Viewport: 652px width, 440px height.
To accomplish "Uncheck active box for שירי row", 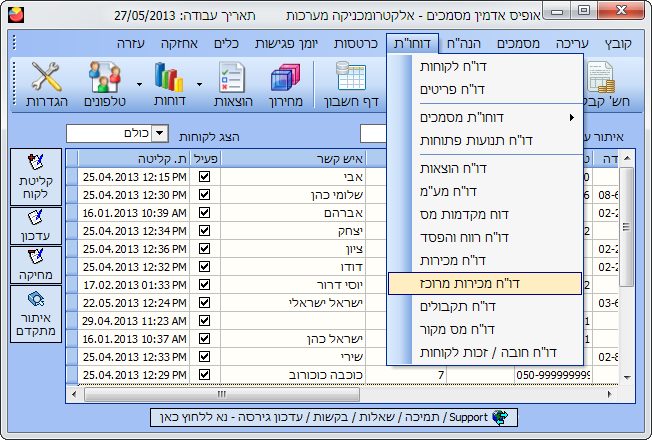I will point(204,356).
